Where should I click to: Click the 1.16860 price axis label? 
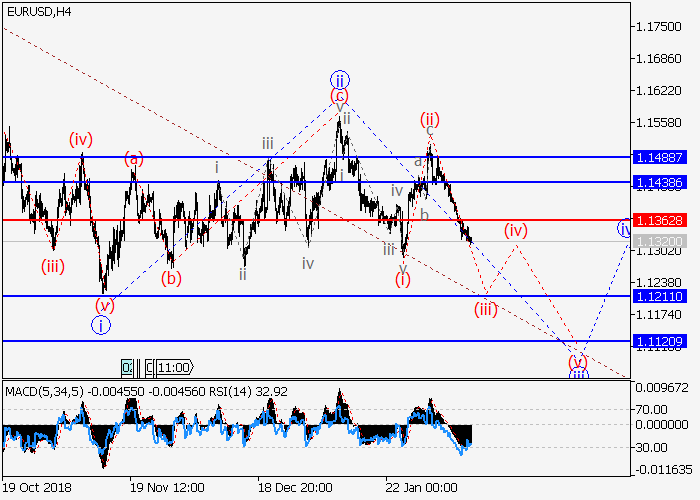click(x=658, y=58)
